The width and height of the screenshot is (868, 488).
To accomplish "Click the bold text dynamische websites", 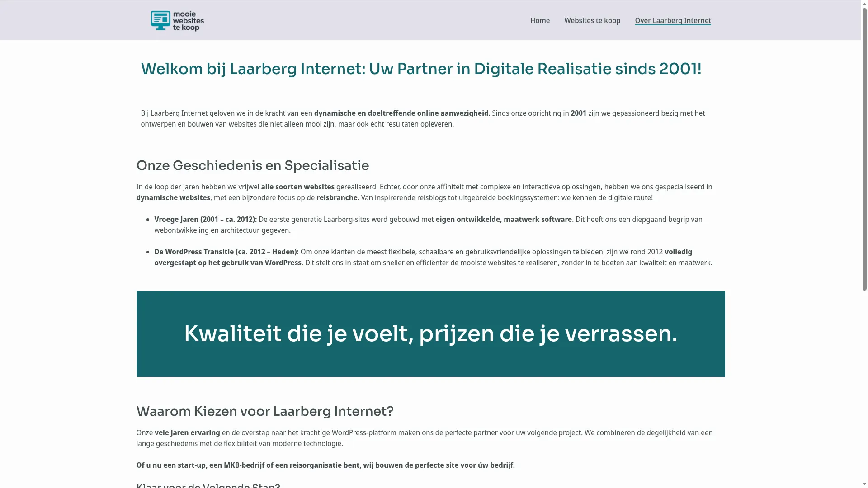I will (173, 197).
